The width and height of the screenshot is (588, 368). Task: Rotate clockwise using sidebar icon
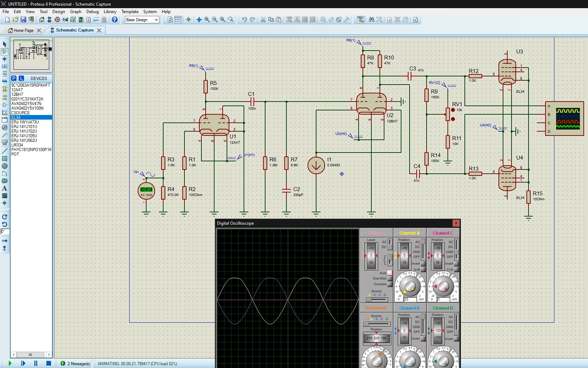click(5, 217)
